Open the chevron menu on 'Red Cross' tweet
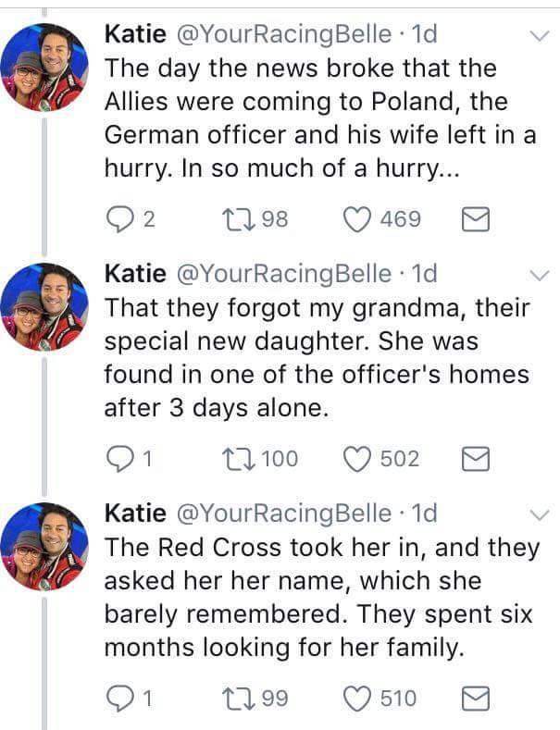 click(x=536, y=515)
